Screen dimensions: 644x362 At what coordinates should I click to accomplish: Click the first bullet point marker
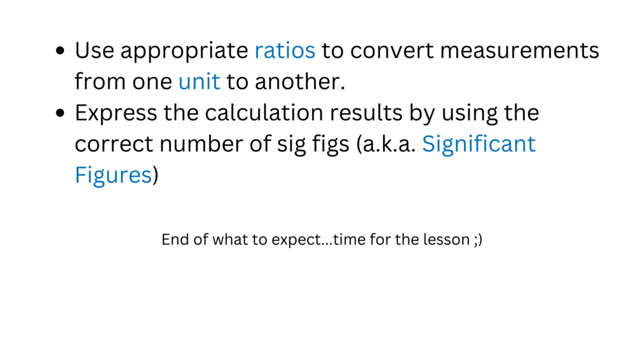[60, 52]
